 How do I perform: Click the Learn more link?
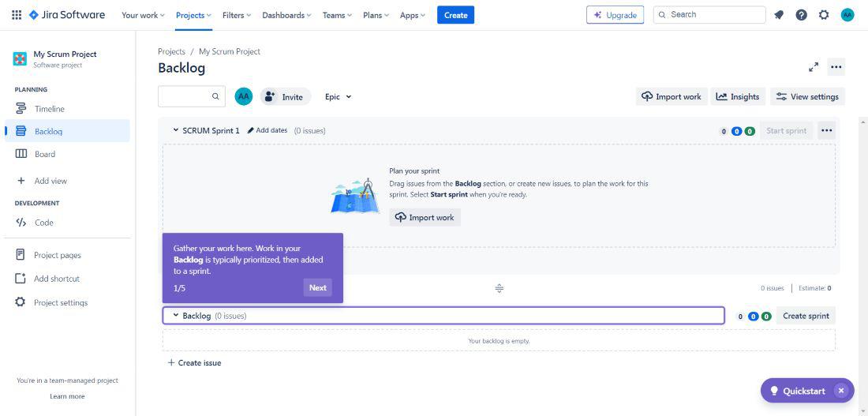click(67, 396)
